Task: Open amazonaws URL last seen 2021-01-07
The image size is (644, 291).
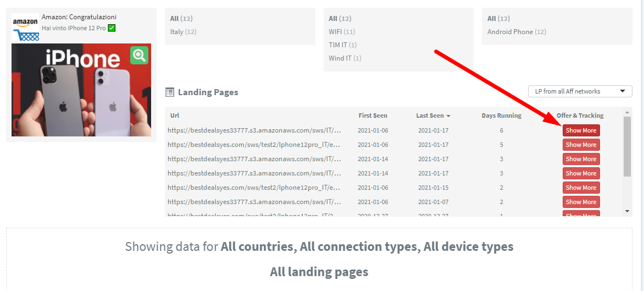Action: (254, 202)
